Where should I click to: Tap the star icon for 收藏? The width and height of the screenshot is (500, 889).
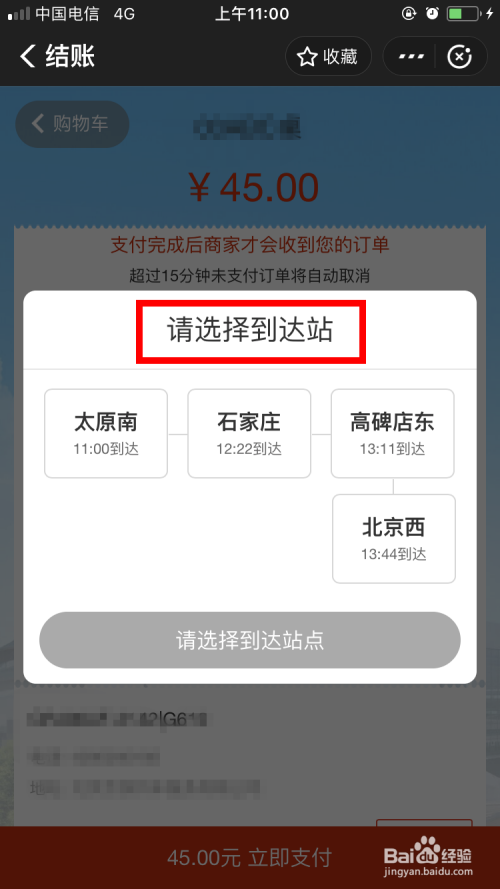tap(307, 57)
